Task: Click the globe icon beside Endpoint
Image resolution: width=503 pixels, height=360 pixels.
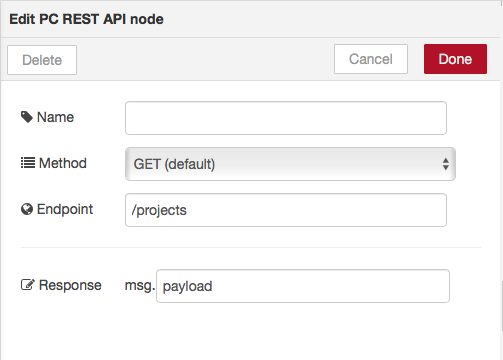Action: pyautogui.click(x=27, y=209)
